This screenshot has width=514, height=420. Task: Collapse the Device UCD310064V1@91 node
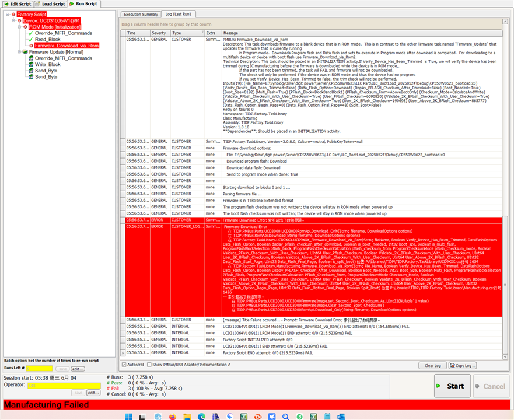[13, 20]
